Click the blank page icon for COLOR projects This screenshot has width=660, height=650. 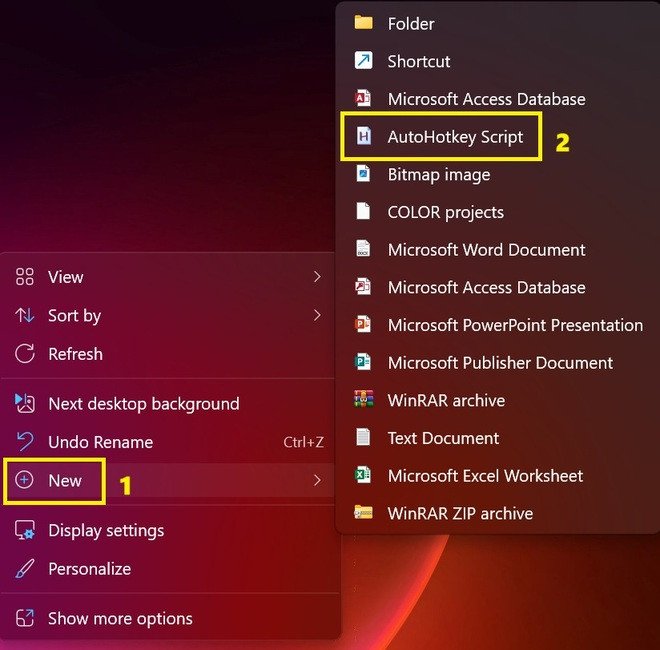click(363, 211)
